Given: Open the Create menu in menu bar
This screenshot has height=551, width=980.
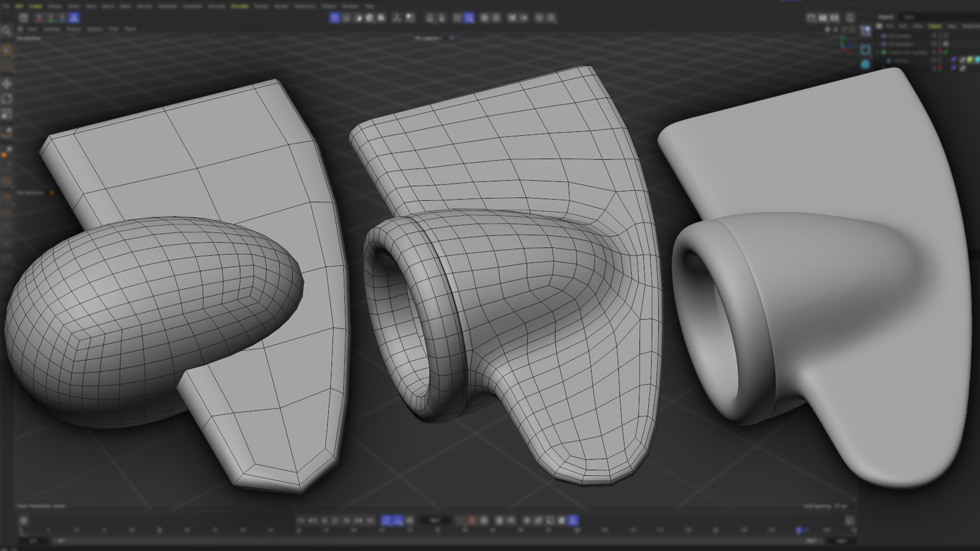Looking at the screenshot, I should click(35, 6).
